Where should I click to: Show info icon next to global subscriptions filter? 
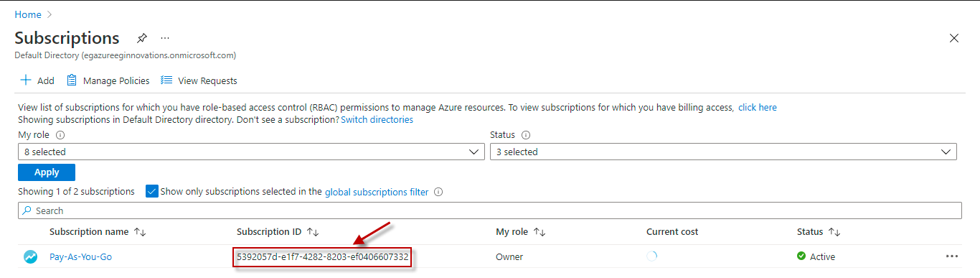point(438,192)
